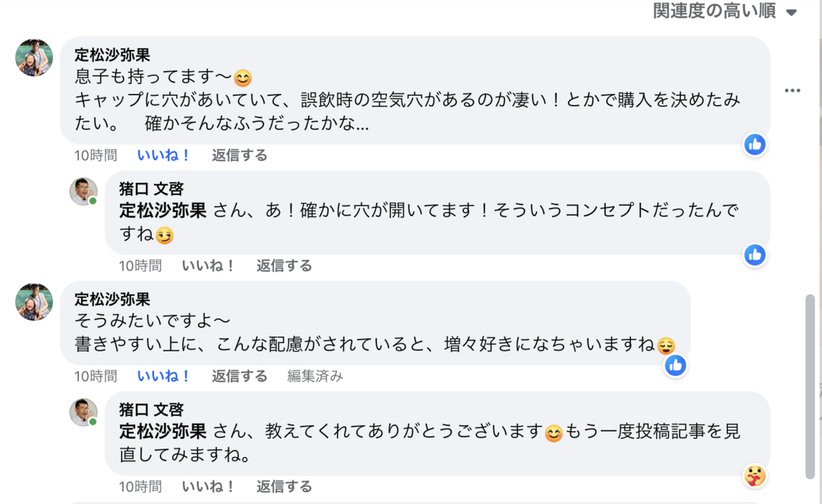Open 定松沙弥果's avatar on the first comment

point(34,58)
